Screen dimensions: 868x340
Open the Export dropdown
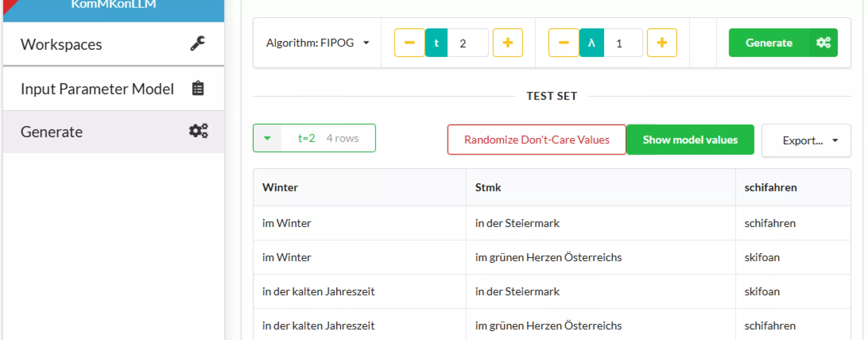tap(806, 140)
